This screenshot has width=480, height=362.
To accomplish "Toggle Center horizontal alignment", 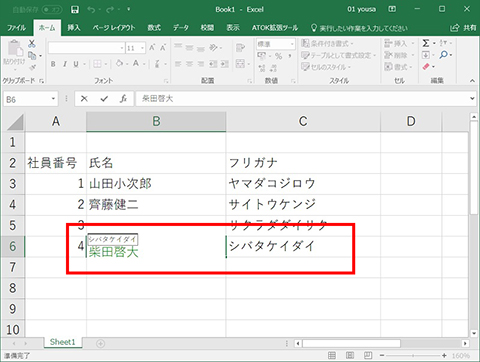I will click(x=190, y=63).
